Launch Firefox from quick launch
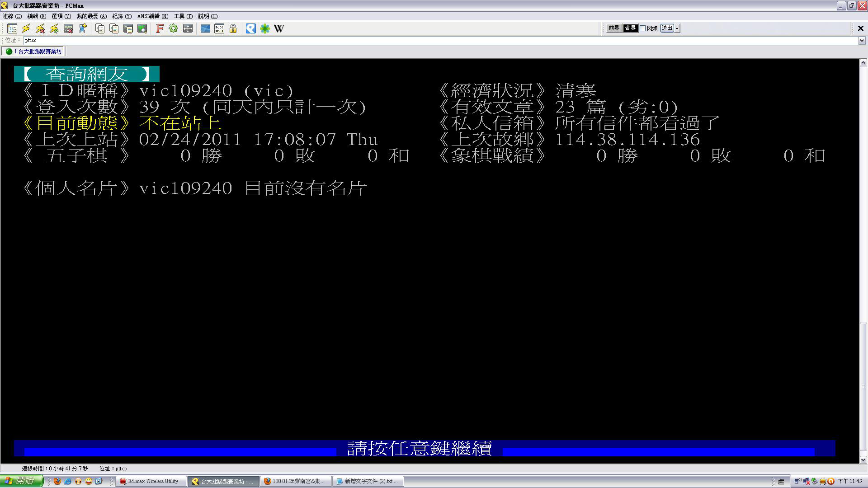The height and width of the screenshot is (488, 868). pos(57,481)
